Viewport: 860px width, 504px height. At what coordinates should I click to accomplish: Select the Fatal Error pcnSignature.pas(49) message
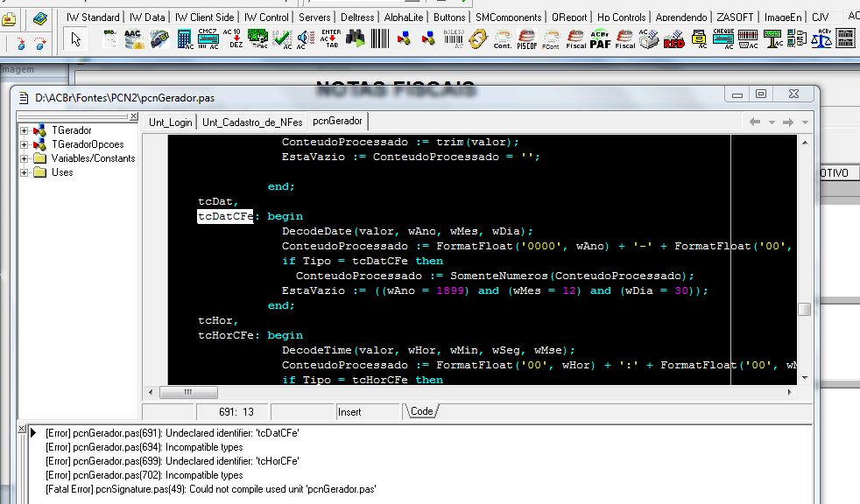point(211,489)
